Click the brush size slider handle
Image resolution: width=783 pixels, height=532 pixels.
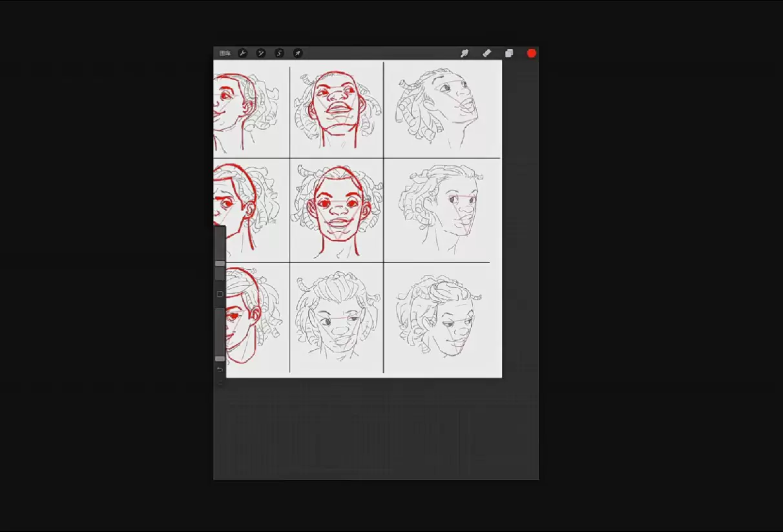[220, 263]
